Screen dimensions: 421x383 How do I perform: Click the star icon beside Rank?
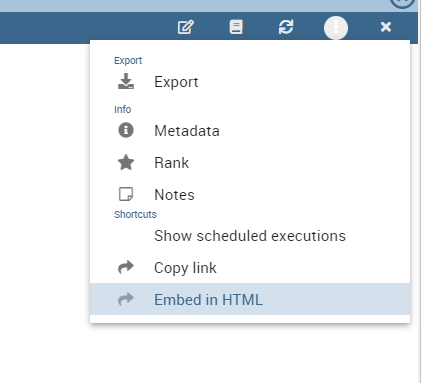126,163
